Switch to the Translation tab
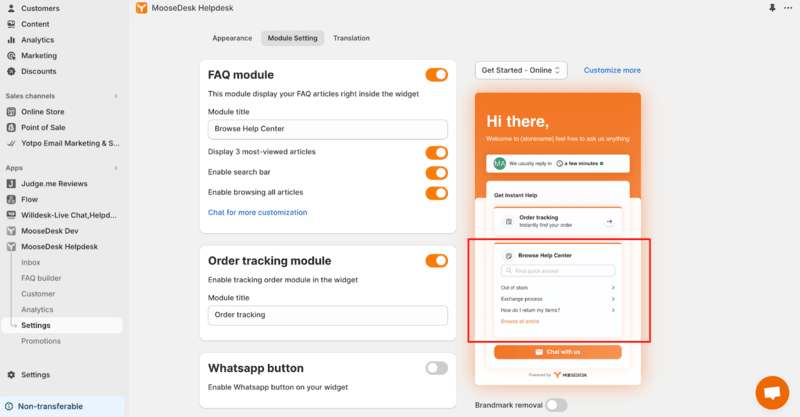Image resolution: width=800 pixels, height=417 pixels. click(x=352, y=38)
